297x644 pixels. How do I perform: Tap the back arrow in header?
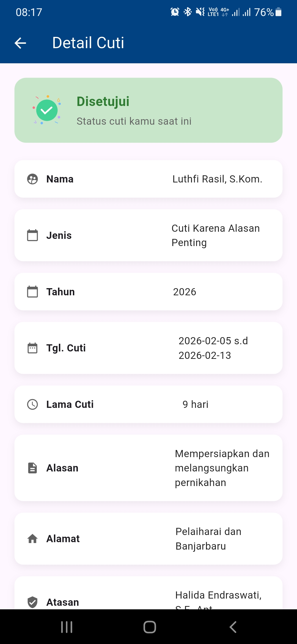click(20, 43)
